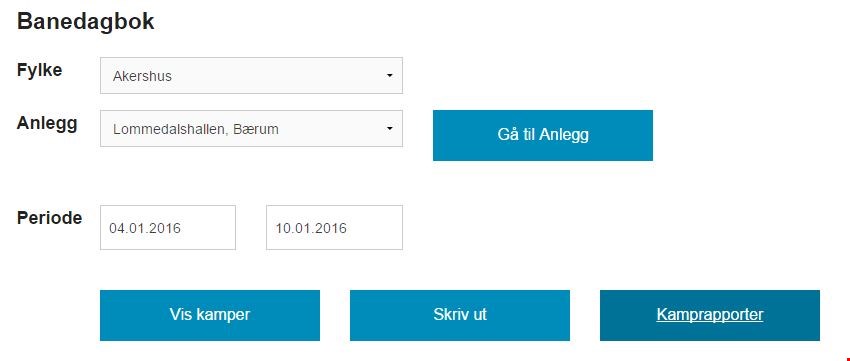Open the Anlegg dropdown showing Lommedalshallen, Bærum
This screenshot has height=361, width=850.
(x=251, y=128)
